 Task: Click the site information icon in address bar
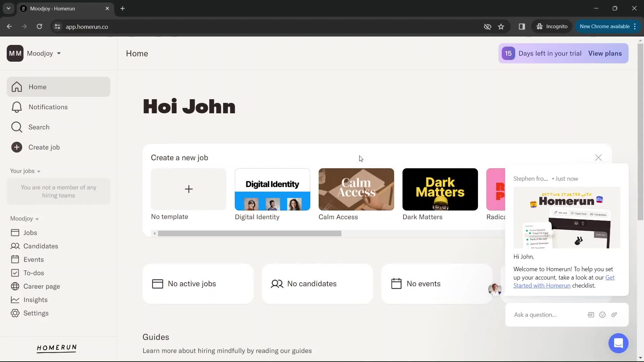click(x=57, y=26)
